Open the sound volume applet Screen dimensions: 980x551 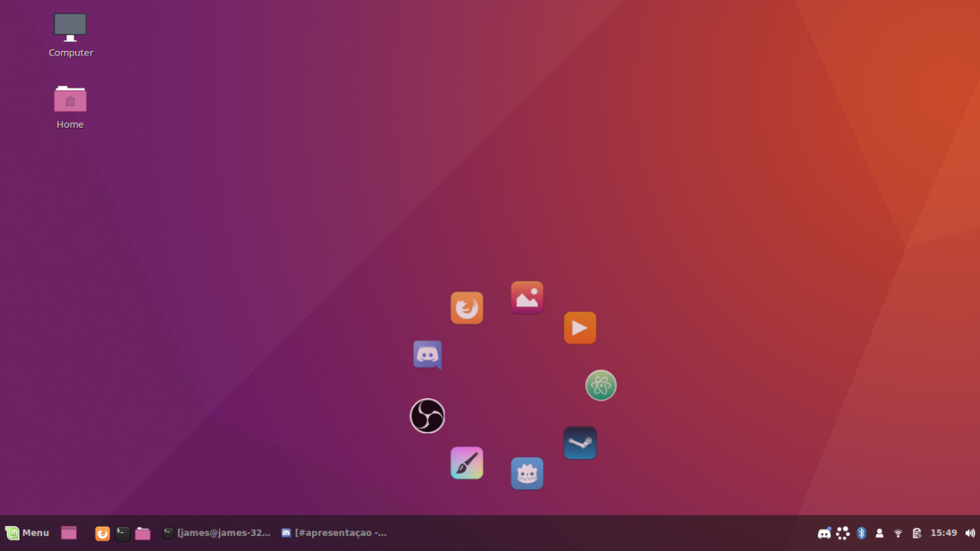[x=970, y=533]
